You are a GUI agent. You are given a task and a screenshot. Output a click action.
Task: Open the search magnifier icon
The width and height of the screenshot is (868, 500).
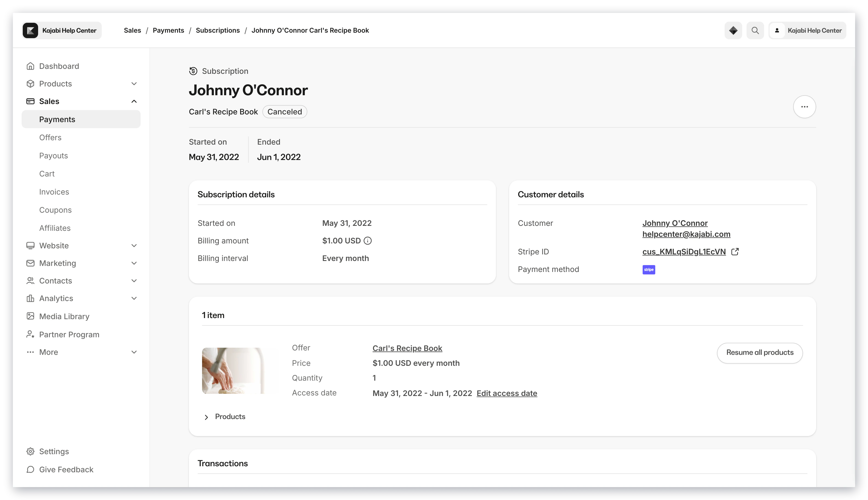[755, 30]
